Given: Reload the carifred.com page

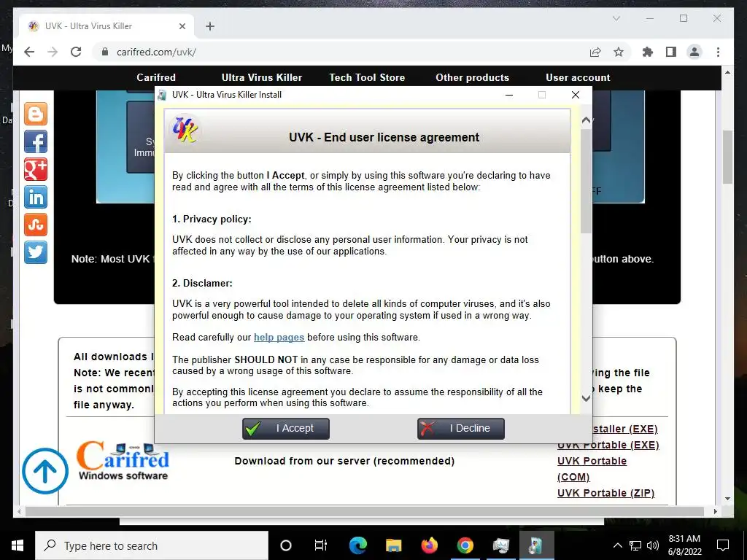Looking at the screenshot, I should (x=76, y=52).
